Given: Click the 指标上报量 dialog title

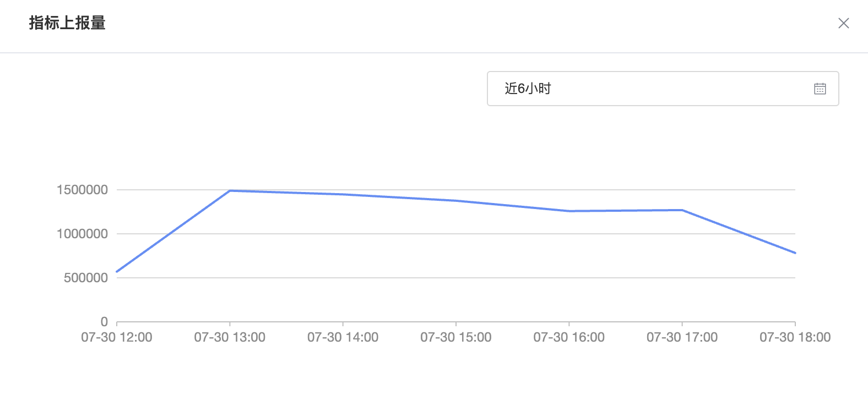Looking at the screenshot, I should [67, 23].
